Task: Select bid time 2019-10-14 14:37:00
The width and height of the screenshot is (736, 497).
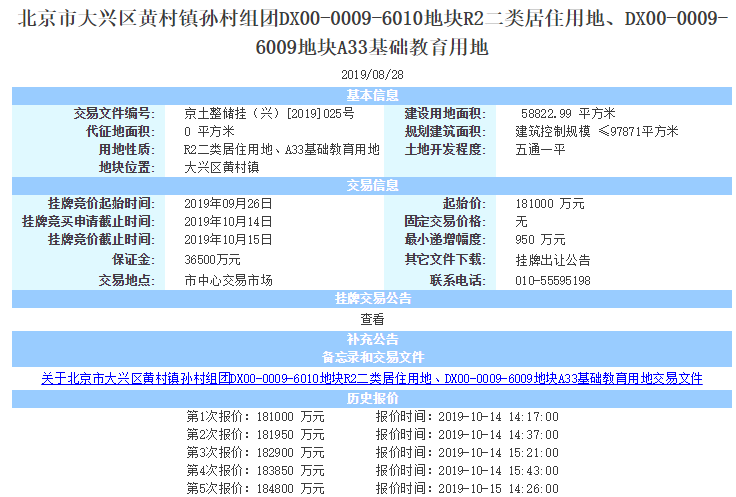Action: [x=498, y=435]
